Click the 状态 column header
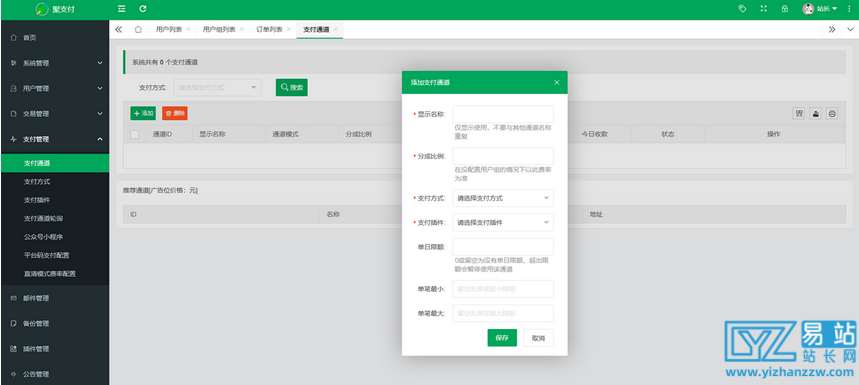859x385 pixels. coord(667,134)
